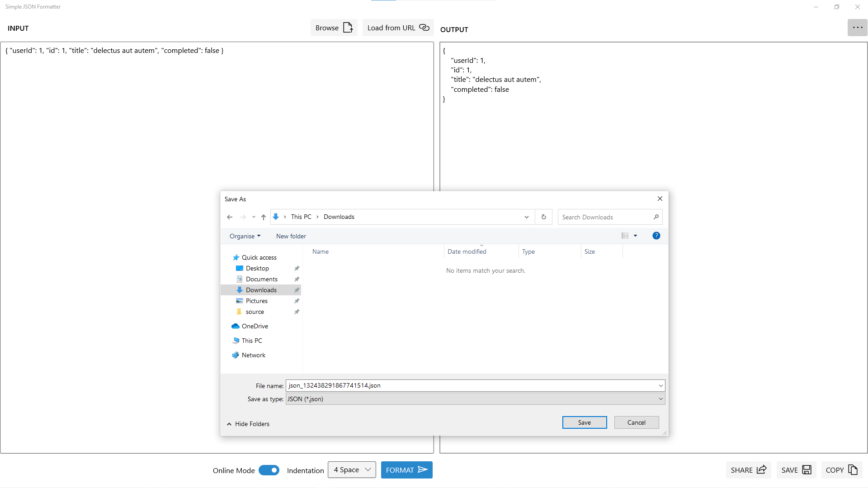Go up one folder level
The image size is (868, 488).
(x=264, y=217)
